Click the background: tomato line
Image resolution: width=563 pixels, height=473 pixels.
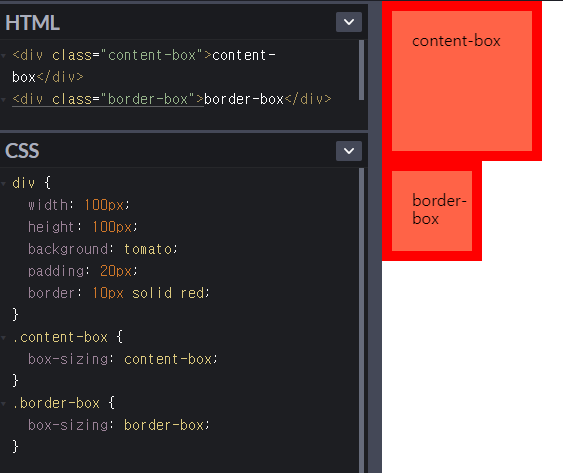pyautogui.click(x=103, y=249)
